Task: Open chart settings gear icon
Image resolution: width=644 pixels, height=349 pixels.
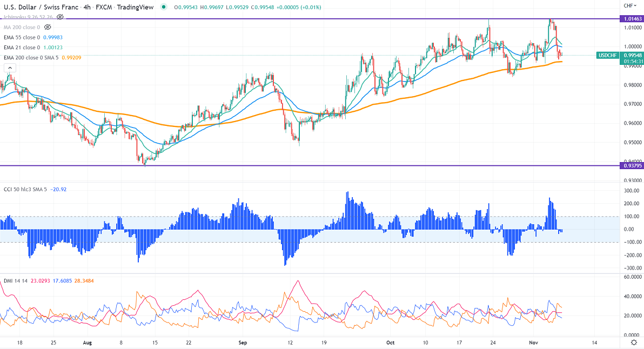Action: click(x=634, y=343)
